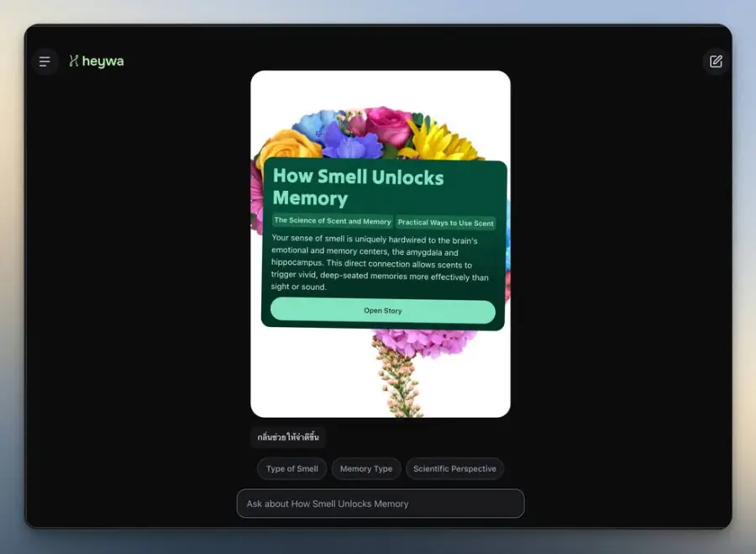This screenshot has width=756, height=554.
Task: Open the hamburger sidebar menu
Action: click(x=45, y=61)
